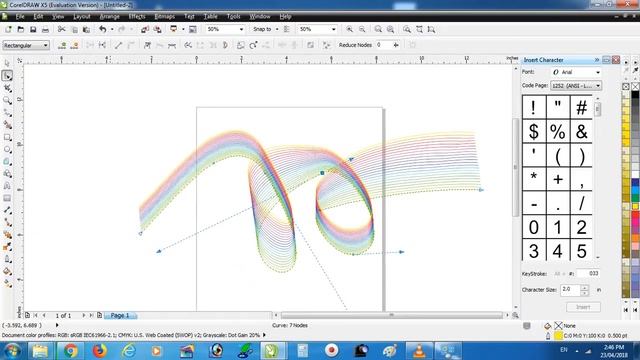Screen dimensions: 640x360
Task: Click the Character Size input field
Action: click(x=570, y=290)
